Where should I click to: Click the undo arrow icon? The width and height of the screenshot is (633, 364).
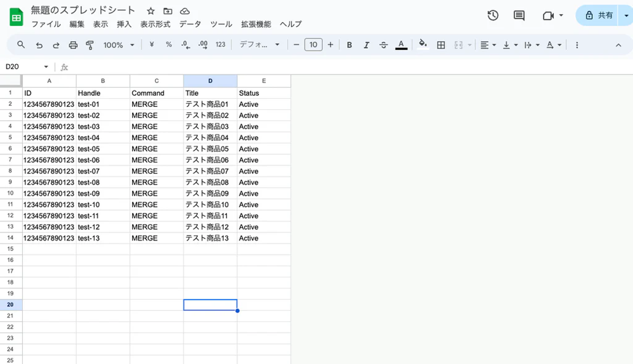[x=39, y=45]
